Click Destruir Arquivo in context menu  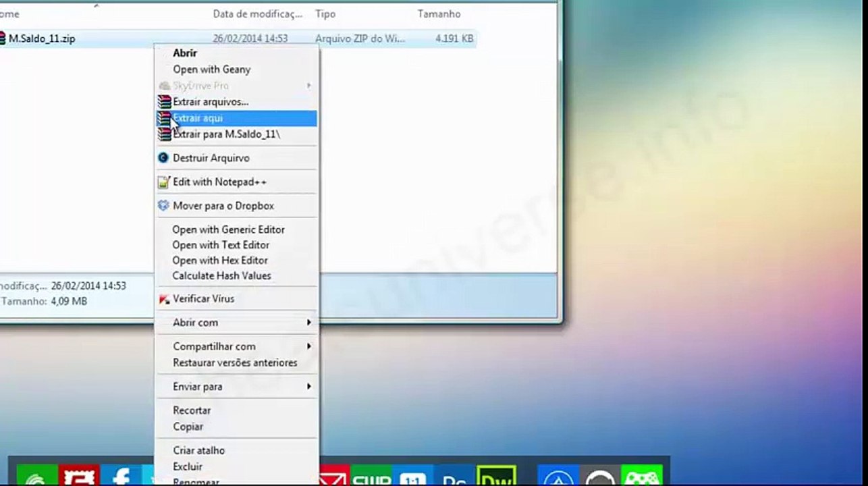236,158
